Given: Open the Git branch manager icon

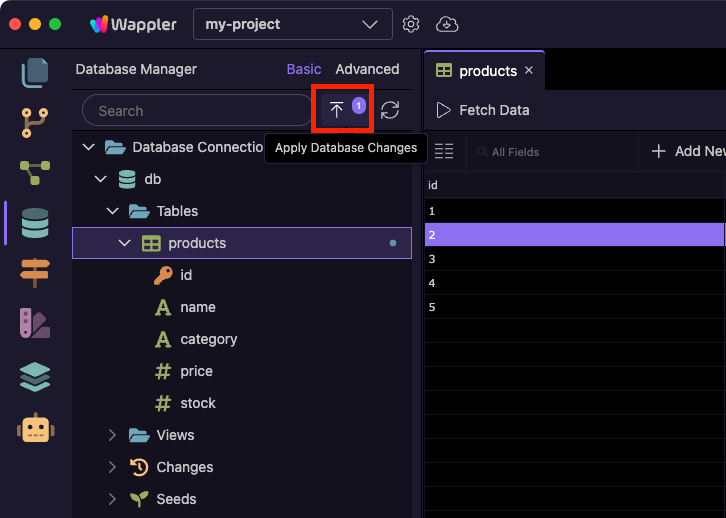Looking at the screenshot, I should tap(35, 123).
